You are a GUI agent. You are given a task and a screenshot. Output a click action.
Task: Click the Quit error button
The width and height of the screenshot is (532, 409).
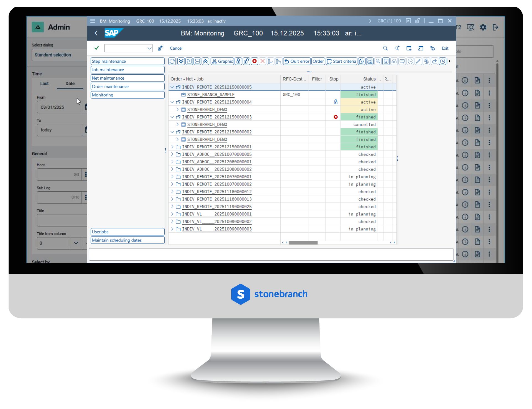297,61
